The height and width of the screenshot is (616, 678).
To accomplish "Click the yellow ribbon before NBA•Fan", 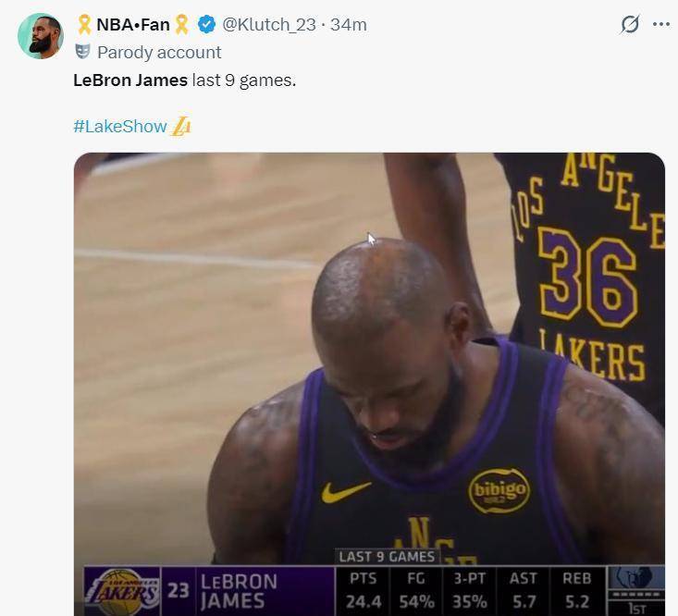I will [84, 25].
